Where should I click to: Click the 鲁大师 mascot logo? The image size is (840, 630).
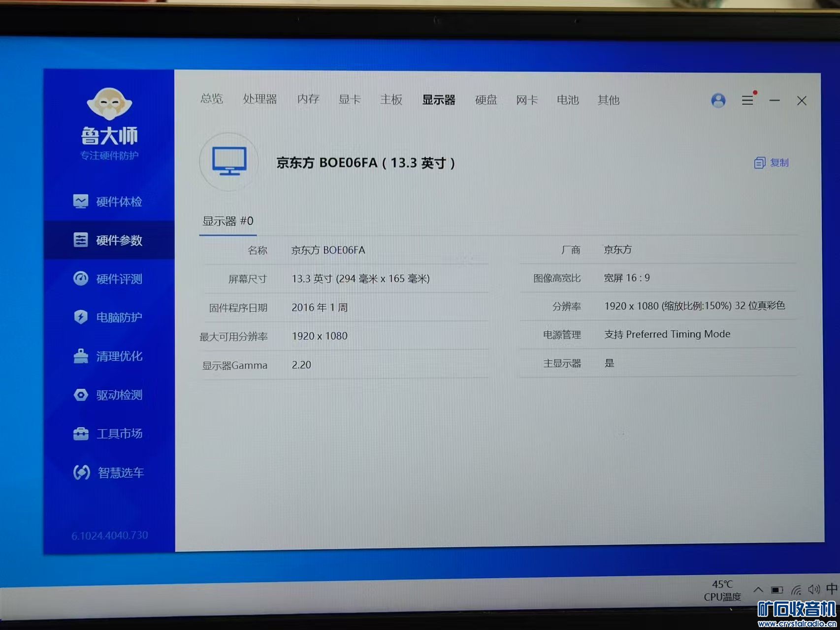[109, 104]
